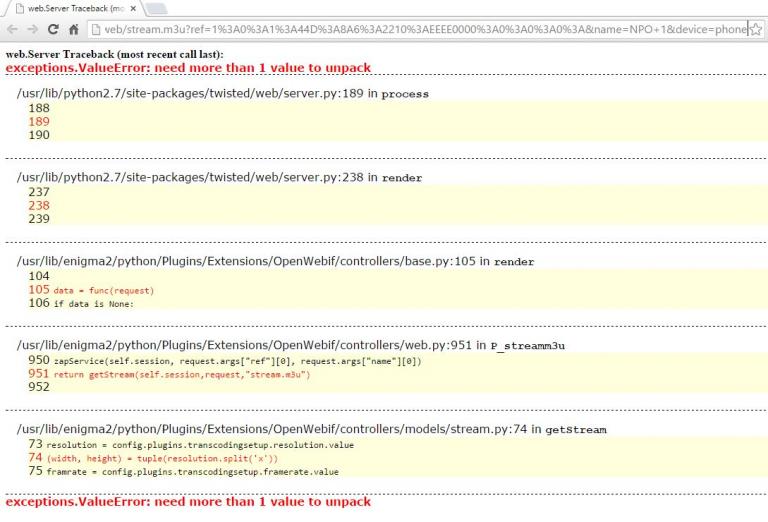Reload the traceback page
This screenshot has height=522, width=768.
pyautogui.click(x=53, y=29)
